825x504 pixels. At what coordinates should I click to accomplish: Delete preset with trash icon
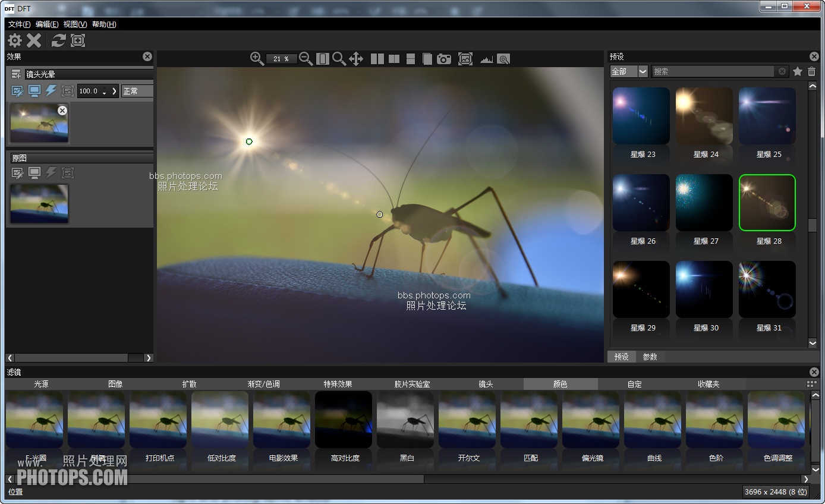(812, 71)
